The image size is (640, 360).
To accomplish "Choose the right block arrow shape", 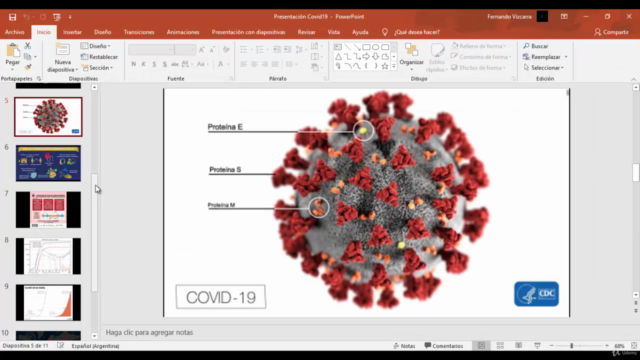I will point(366,57).
